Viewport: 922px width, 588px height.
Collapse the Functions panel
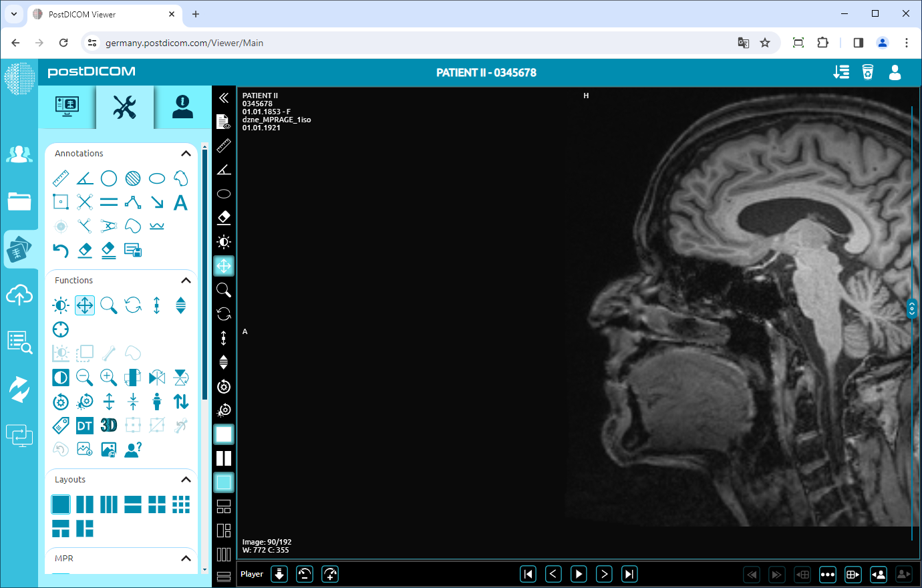[x=186, y=280]
